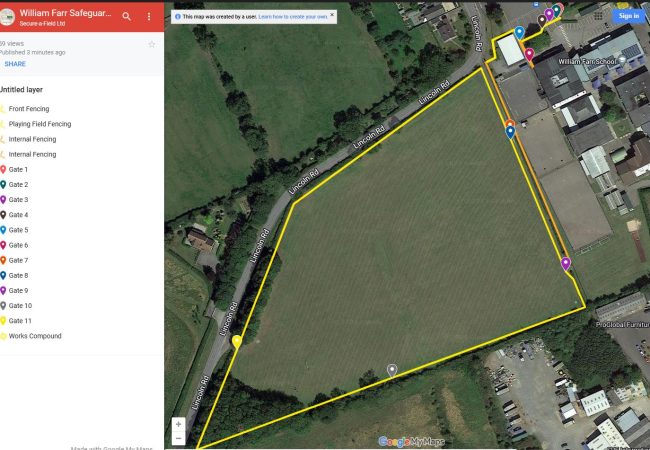Choose Gate 5 from the sidebar list

pyautogui.click(x=19, y=230)
